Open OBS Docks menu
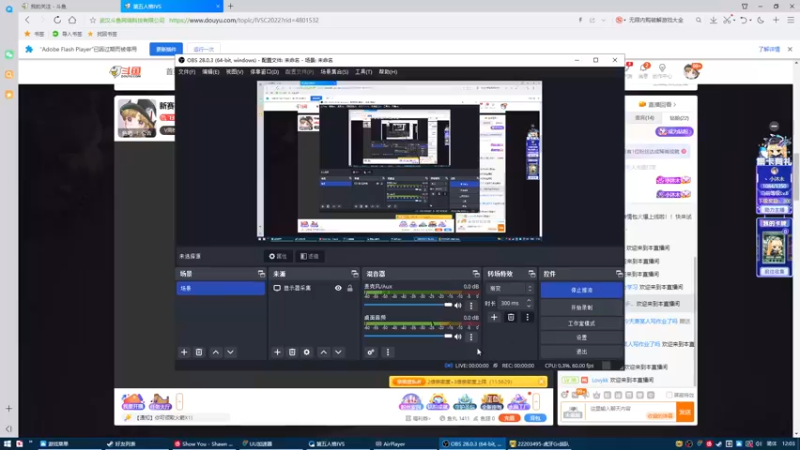Image resolution: width=800 pixels, height=450 pixels. pyautogui.click(x=264, y=72)
